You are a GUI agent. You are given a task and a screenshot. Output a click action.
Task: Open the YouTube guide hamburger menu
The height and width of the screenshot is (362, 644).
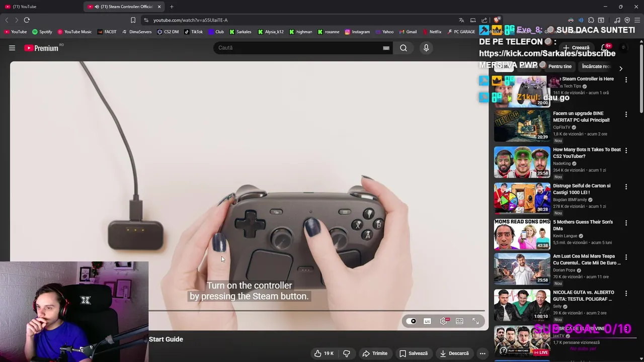[x=12, y=48]
